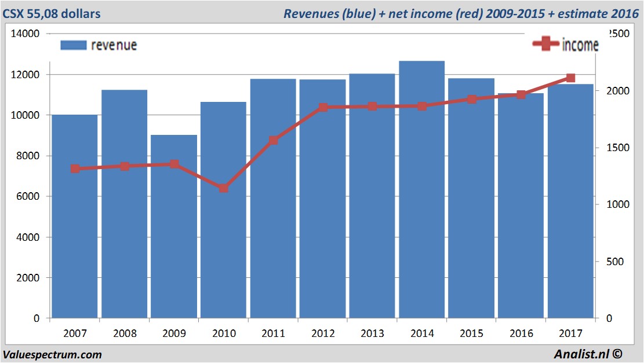Click the 2007 income data point marker
The height and width of the screenshot is (363, 644).
coord(75,169)
